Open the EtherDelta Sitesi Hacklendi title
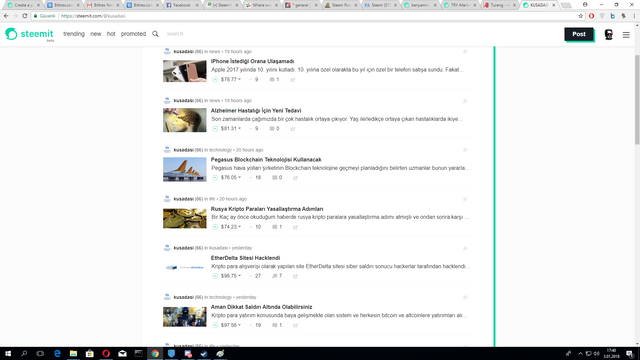Viewport: 640px width, 360px height. tap(245, 258)
